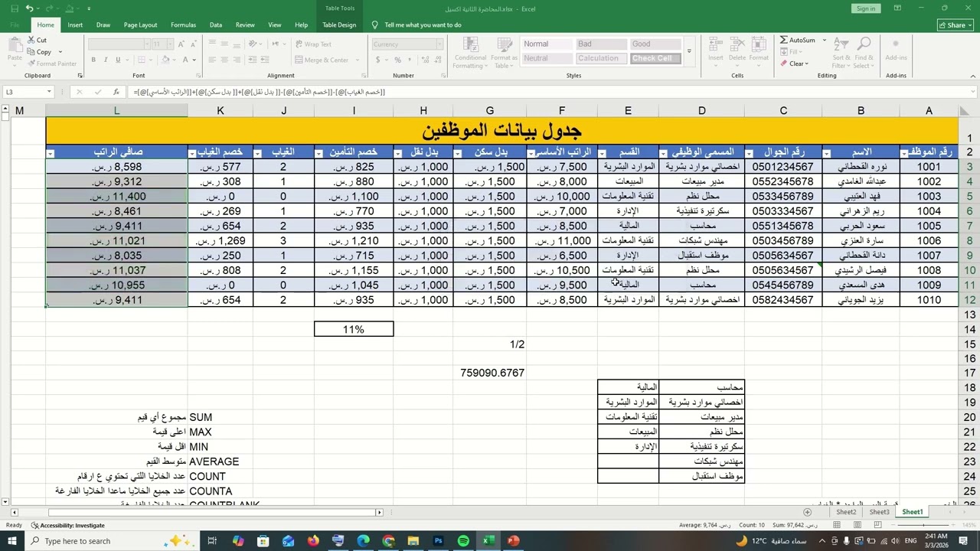Open the filter dropdown for القسم column
This screenshot has height=551, width=980.
pos(603,153)
